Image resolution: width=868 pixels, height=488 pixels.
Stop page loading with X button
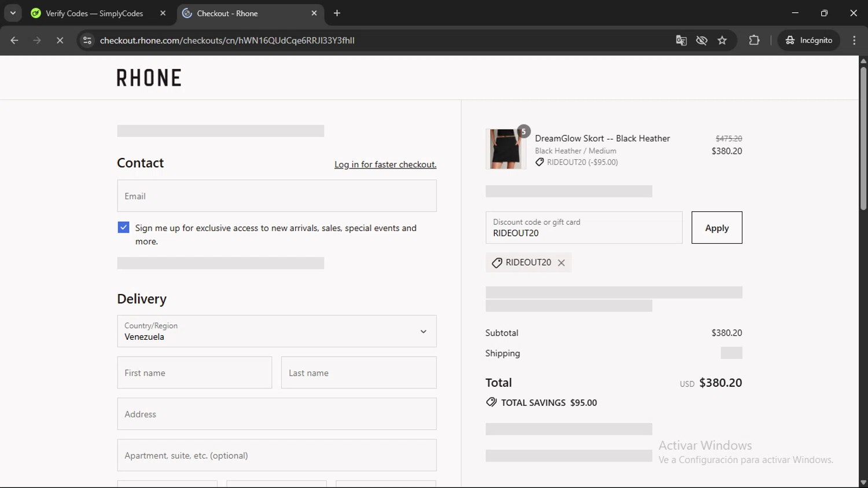point(60,41)
